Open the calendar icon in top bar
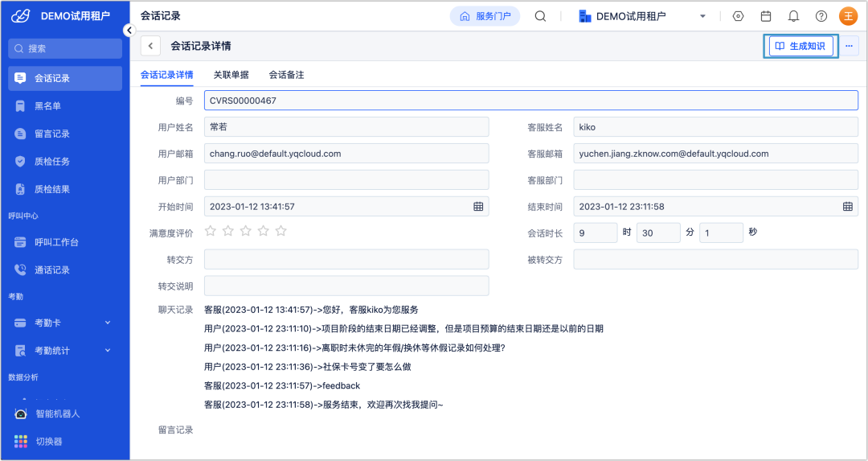The image size is (868, 461). [x=766, y=16]
